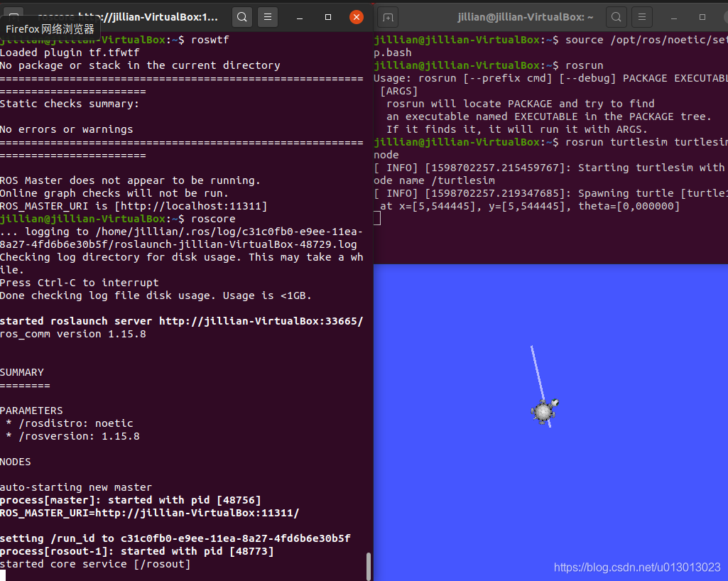The image size is (728, 581).
Task: Click the 'rosrun turtlesim' command line
Action: pyautogui.click(x=646, y=142)
